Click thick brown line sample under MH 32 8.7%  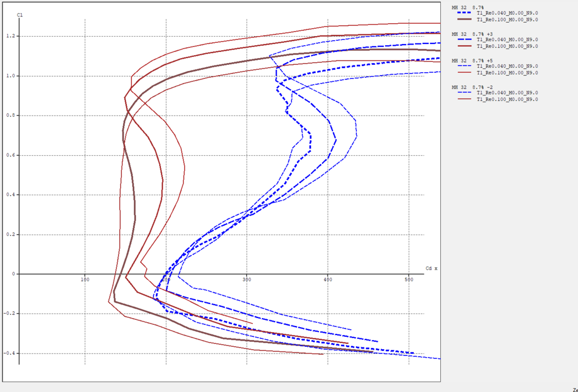click(463, 20)
